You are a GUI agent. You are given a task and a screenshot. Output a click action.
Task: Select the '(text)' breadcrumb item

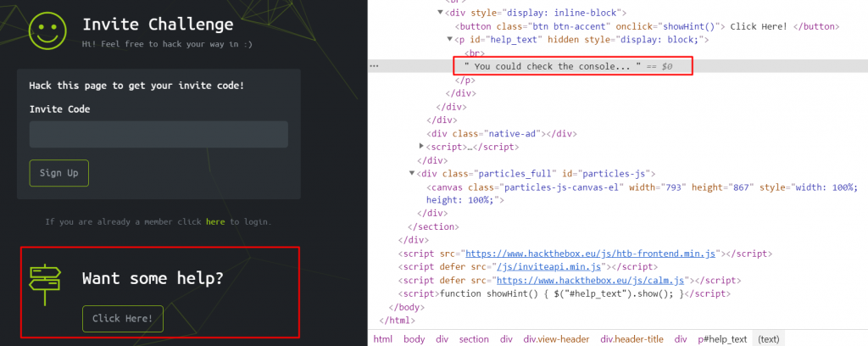tap(768, 339)
